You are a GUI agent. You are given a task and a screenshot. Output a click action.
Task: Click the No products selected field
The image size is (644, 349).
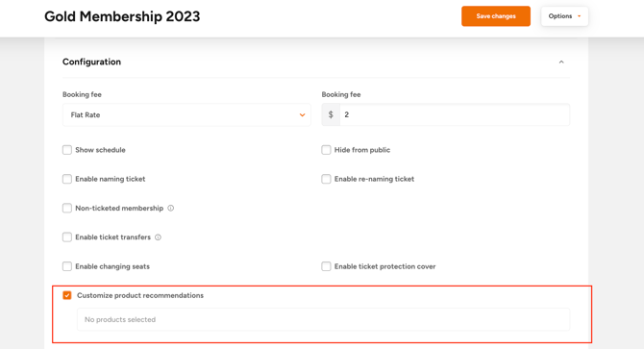323,319
